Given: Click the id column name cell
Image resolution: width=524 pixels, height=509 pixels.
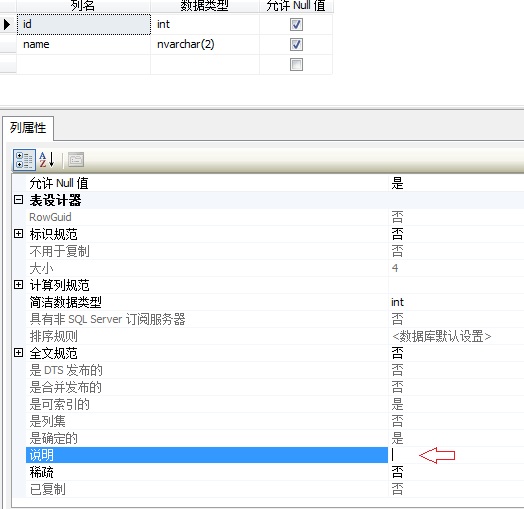Looking at the screenshot, I should 84,24.
